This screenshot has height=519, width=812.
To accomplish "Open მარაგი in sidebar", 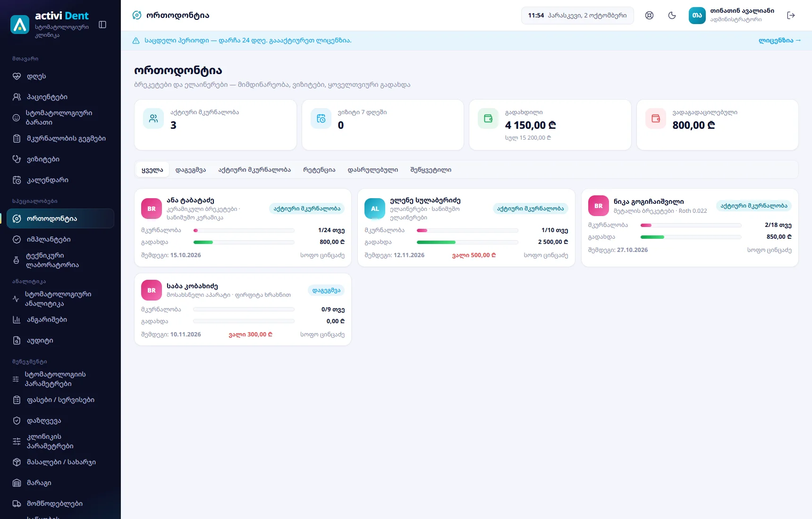I will point(60,483).
